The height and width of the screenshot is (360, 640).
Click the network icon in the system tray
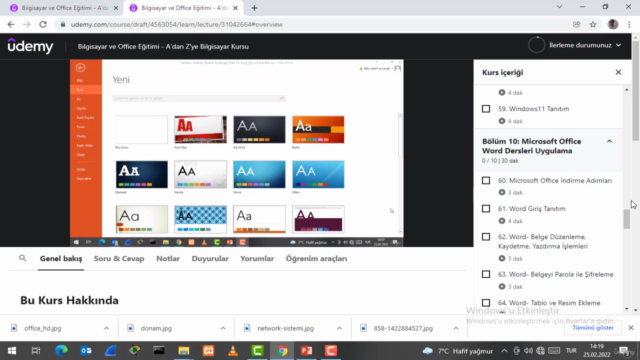pyautogui.click(x=540, y=351)
